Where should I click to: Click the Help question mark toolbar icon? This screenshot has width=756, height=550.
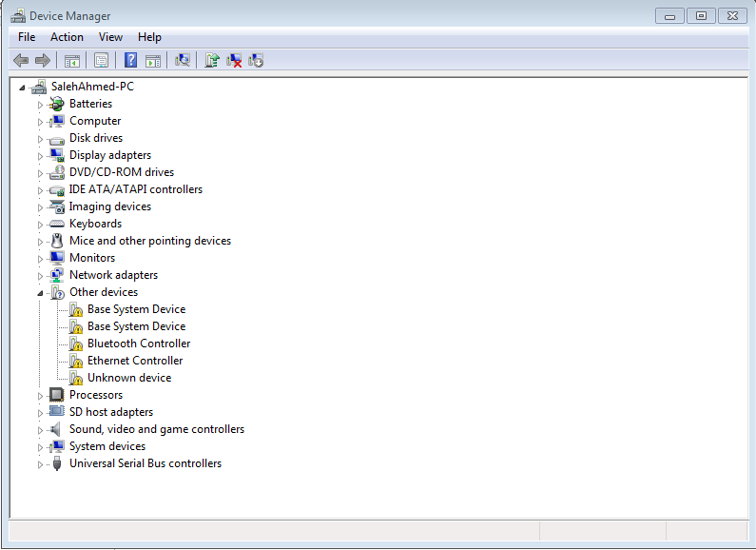click(130, 60)
